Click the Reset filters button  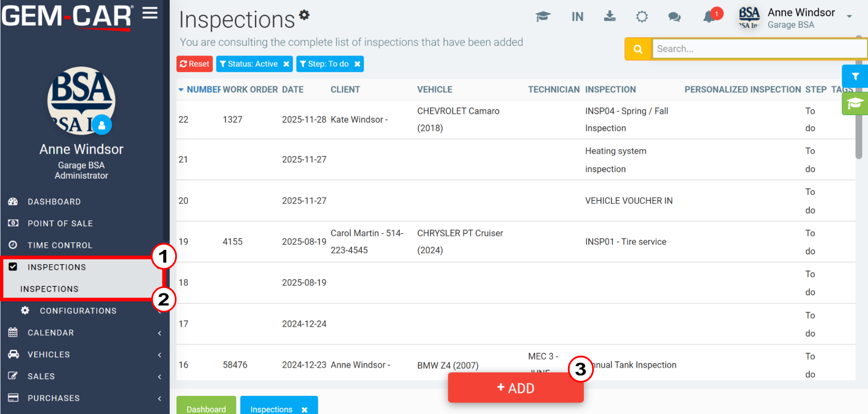pos(195,64)
